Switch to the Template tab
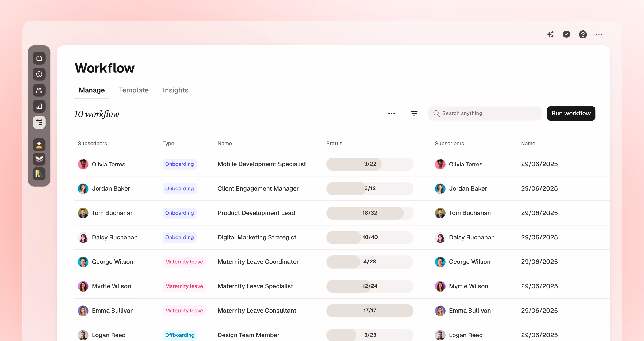Screen dimensions: 644x341 pos(134,90)
